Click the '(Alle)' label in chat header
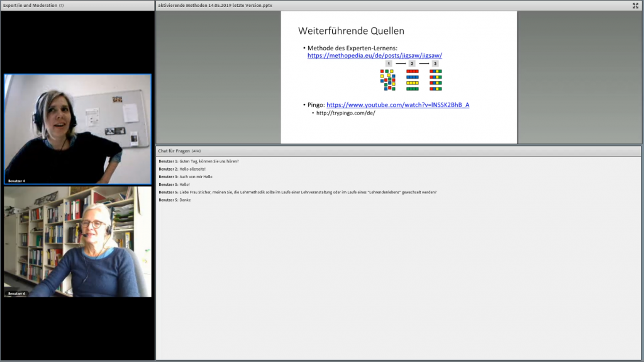This screenshot has width=644, height=362. [196, 151]
